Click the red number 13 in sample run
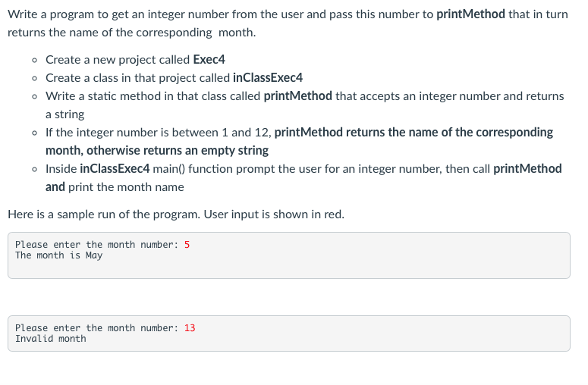The width and height of the screenshot is (588, 385). (190, 328)
